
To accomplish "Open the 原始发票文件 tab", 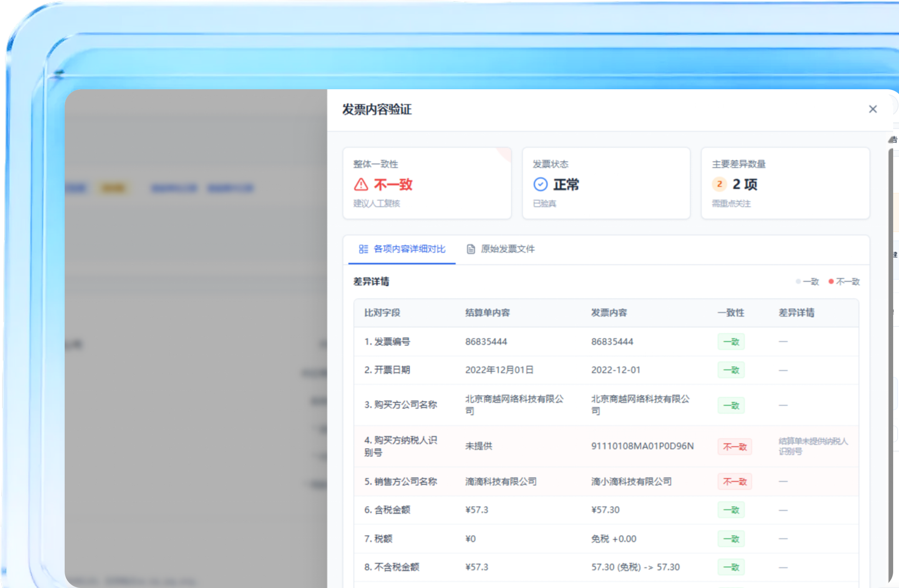I will [x=501, y=249].
